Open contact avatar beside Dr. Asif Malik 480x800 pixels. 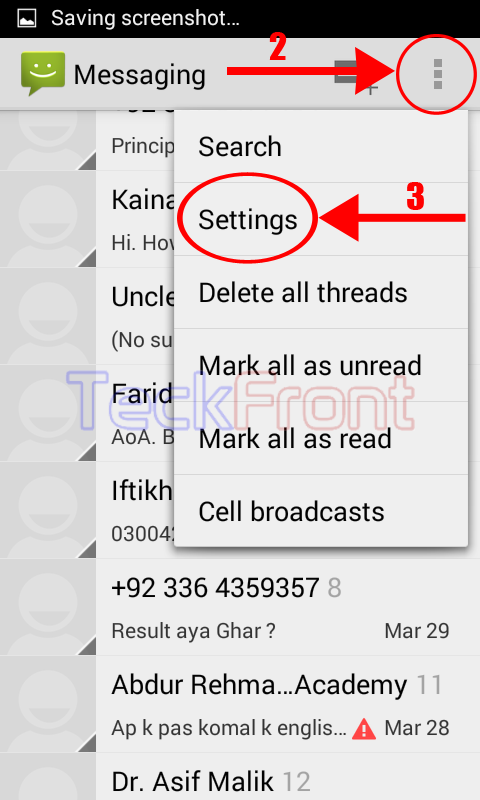coord(48,777)
